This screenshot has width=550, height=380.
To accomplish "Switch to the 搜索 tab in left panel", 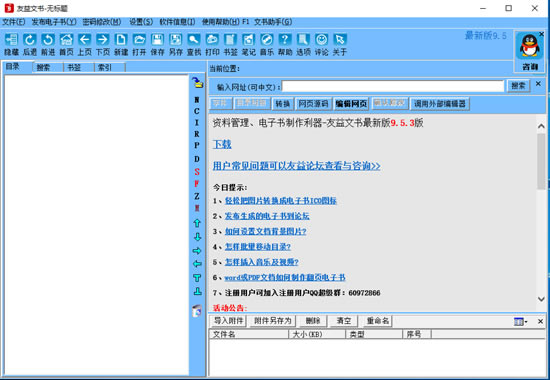I will point(48,67).
